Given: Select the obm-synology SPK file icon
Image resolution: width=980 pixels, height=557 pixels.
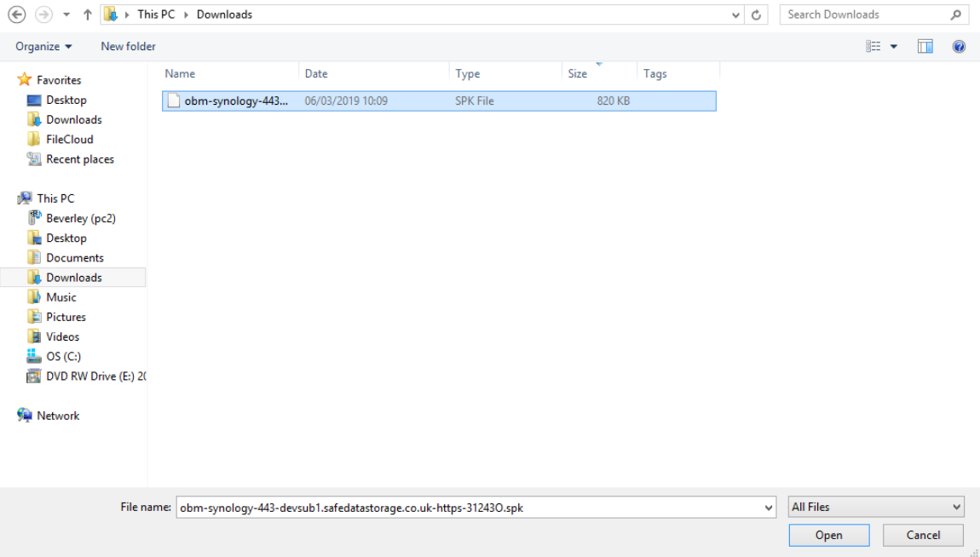Looking at the screenshot, I should [174, 101].
